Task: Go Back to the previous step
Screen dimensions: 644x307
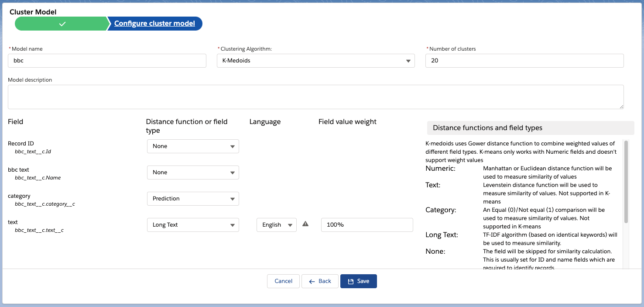Action: 320,281
